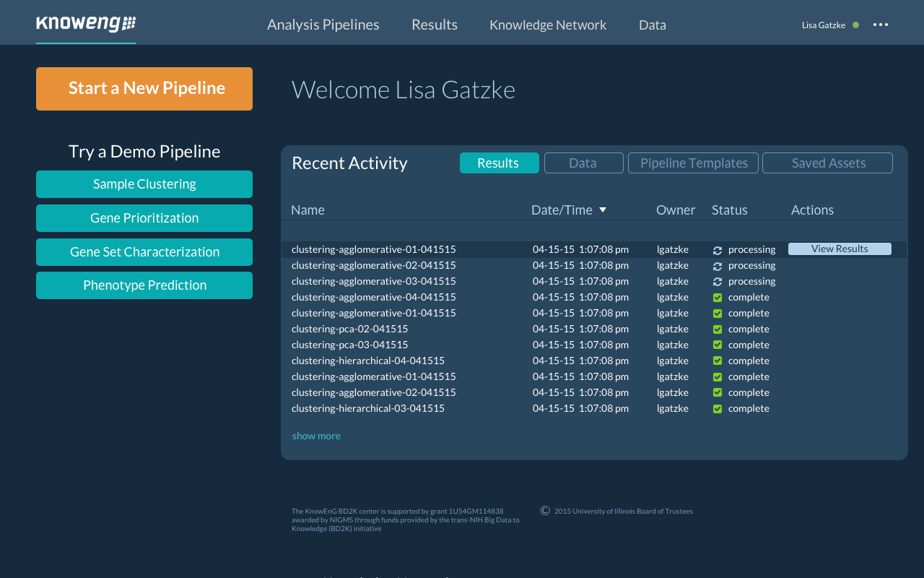Open Analysis Pipelines in top navigation
The width and height of the screenshot is (924, 578).
tap(323, 25)
